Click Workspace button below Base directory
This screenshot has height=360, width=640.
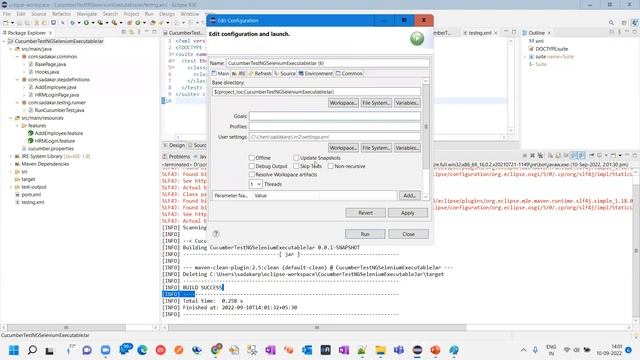point(343,103)
